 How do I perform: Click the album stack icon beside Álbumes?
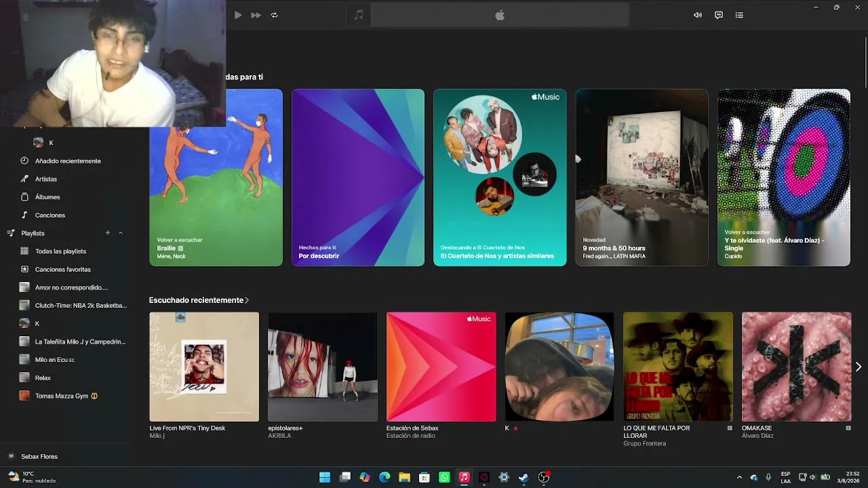point(24,197)
